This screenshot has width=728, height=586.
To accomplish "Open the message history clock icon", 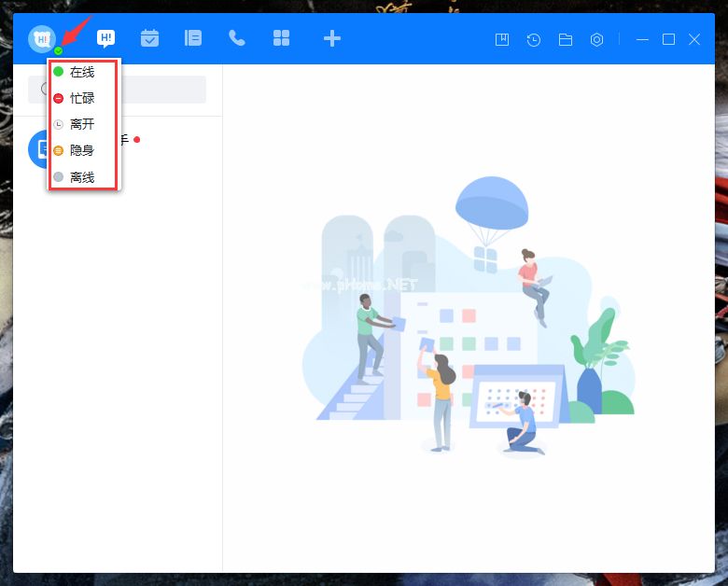I will [x=533, y=39].
